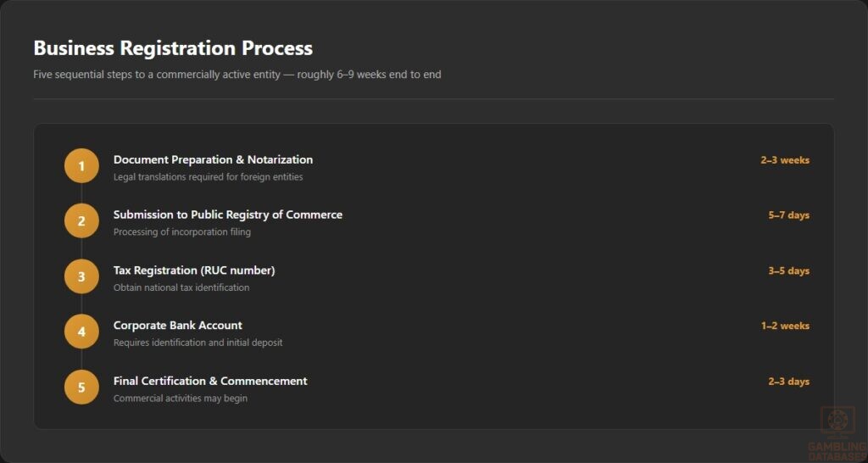The width and height of the screenshot is (868, 463).
Task: Click the subtitle about five sequential steps
Action: tap(237, 75)
